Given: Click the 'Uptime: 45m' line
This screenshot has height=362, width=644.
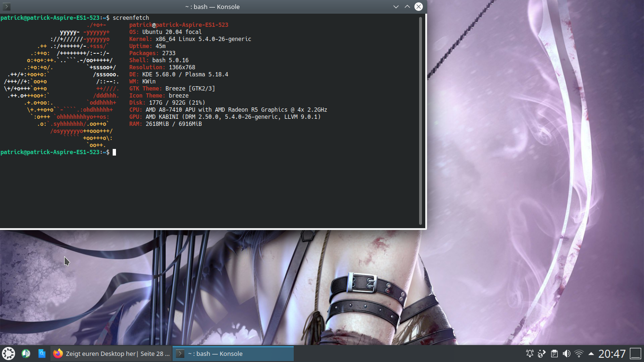Looking at the screenshot, I should pos(147,46).
